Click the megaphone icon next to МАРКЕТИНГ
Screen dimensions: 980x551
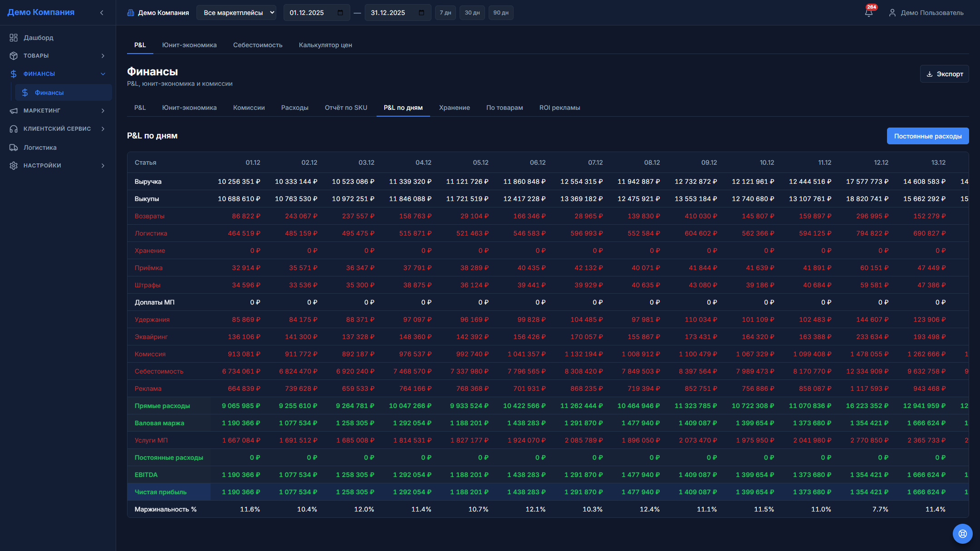click(x=14, y=111)
